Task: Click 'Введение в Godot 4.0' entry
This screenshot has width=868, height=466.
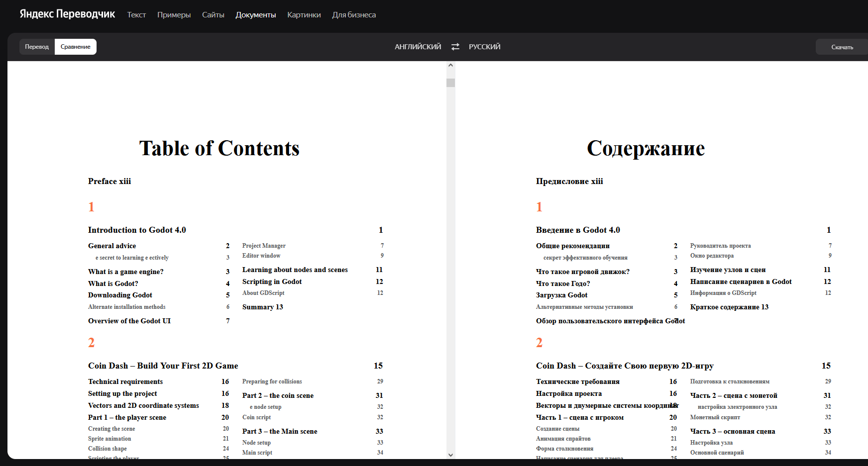Action: click(578, 230)
